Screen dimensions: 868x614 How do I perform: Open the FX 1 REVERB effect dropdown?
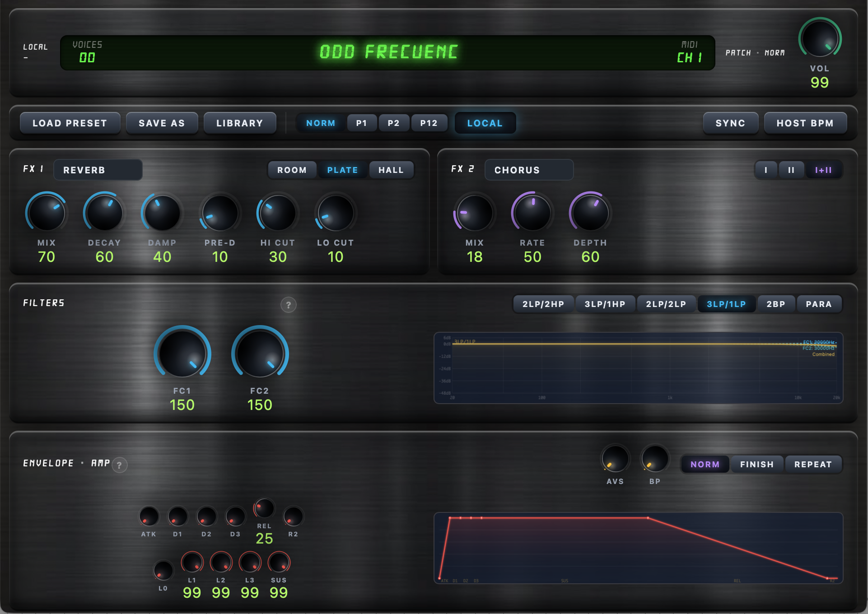98,170
